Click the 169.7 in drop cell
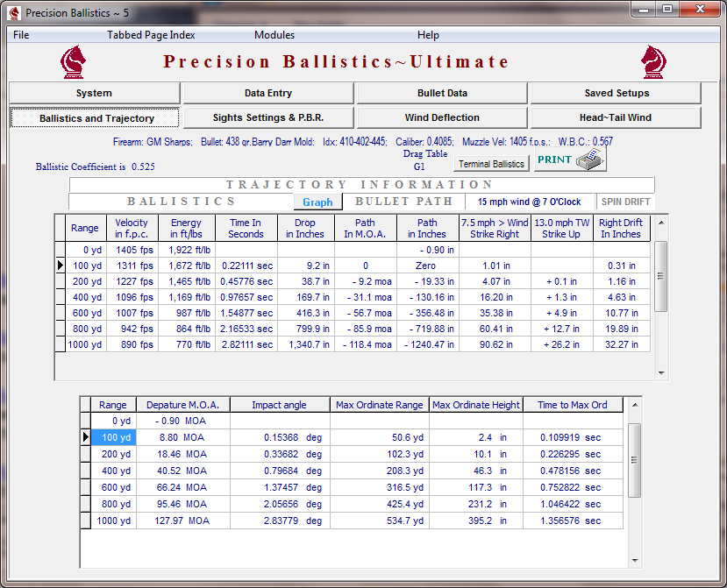Screen dimensions: 727x588 tap(305, 297)
